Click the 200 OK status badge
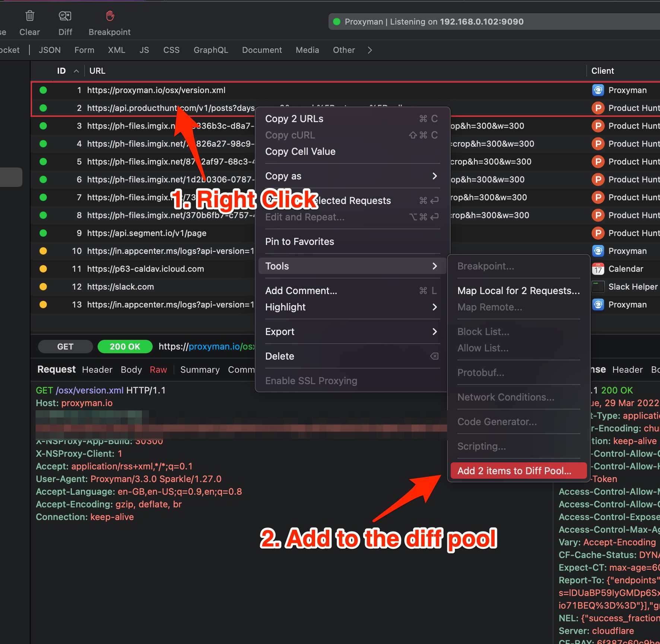 coord(125,347)
